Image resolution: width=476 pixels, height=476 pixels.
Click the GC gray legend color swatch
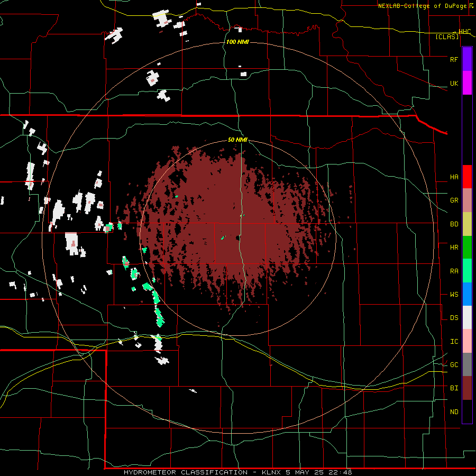[x=467, y=364]
